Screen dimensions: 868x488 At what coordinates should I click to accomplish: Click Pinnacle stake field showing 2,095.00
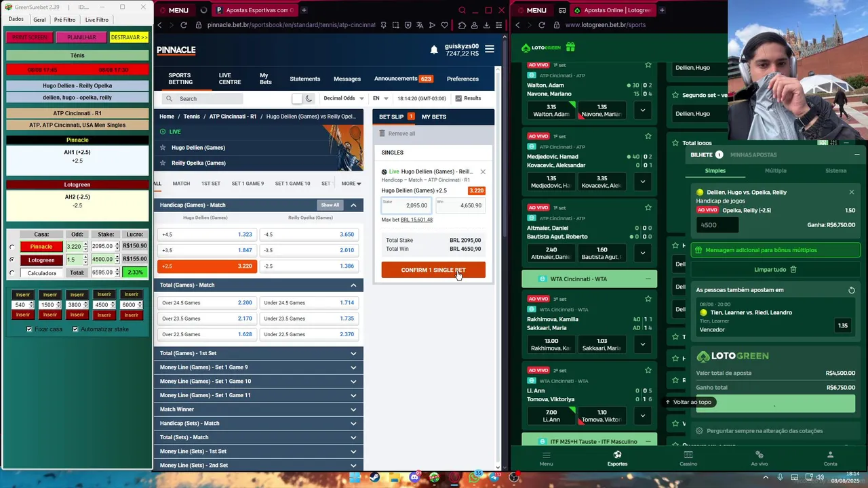(x=406, y=205)
